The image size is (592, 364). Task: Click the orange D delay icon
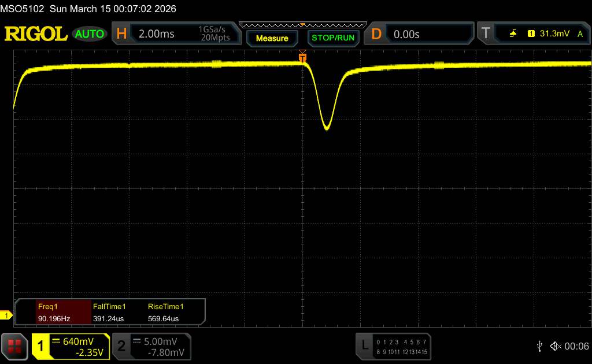click(x=376, y=34)
